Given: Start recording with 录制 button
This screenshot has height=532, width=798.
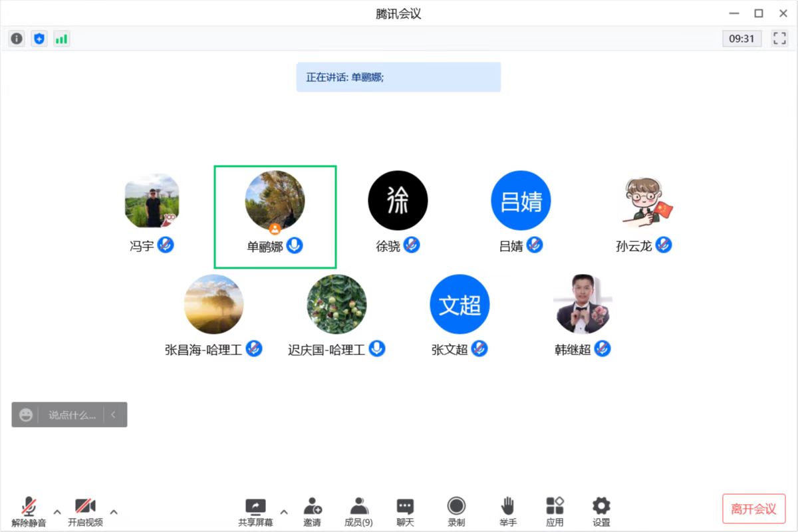Looking at the screenshot, I should point(456,511).
